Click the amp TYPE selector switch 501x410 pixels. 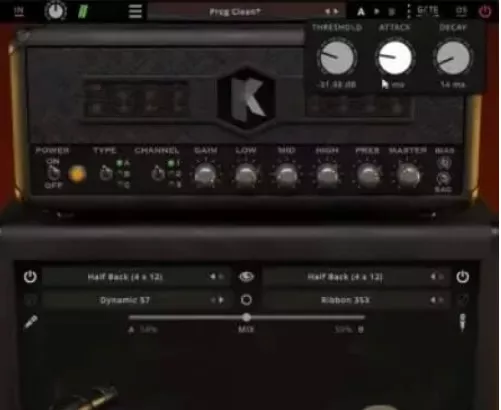106,173
